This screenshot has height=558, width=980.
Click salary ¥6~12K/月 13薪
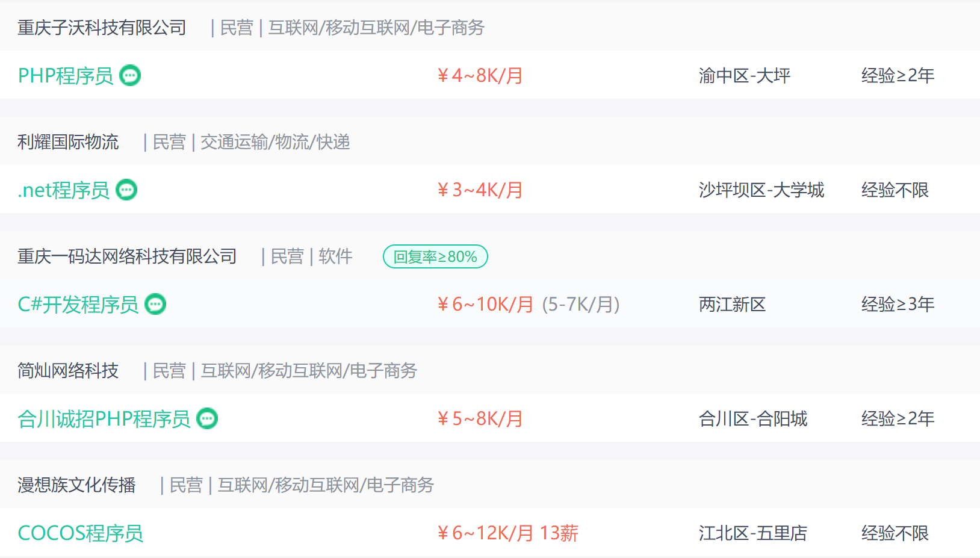pyautogui.click(x=507, y=533)
